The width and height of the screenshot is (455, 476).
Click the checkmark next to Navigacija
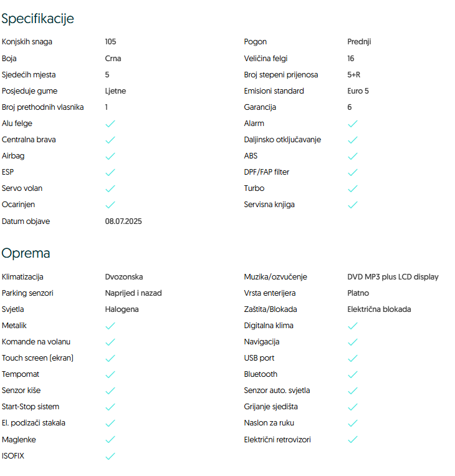point(352,342)
